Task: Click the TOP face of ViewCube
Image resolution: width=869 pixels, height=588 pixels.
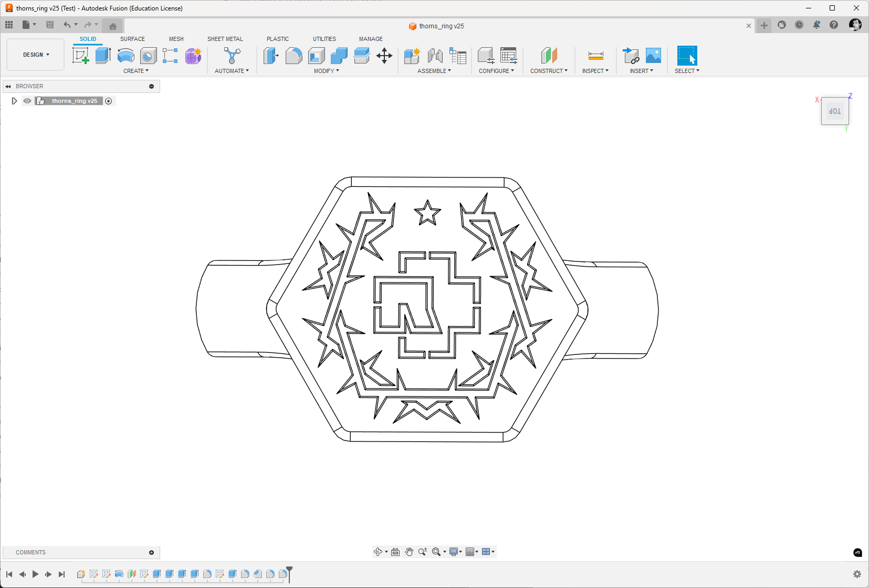Action: click(x=835, y=111)
